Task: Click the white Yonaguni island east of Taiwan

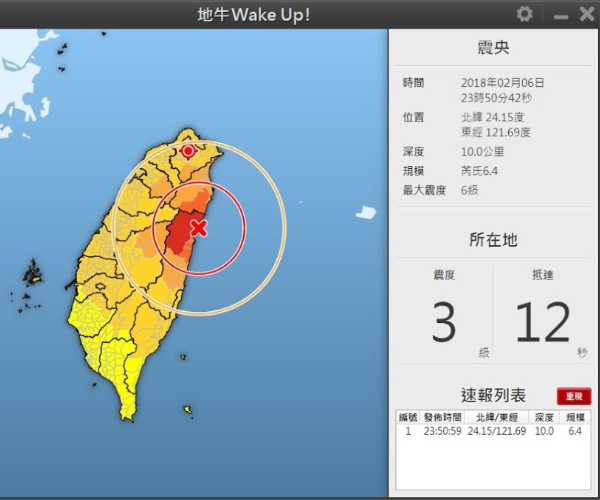Action: tap(366, 212)
